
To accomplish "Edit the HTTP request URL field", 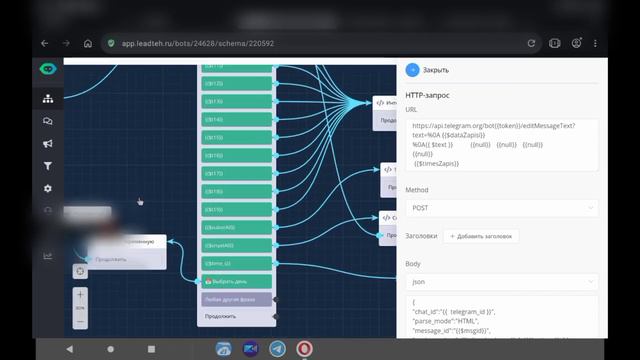I will [502, 145].
